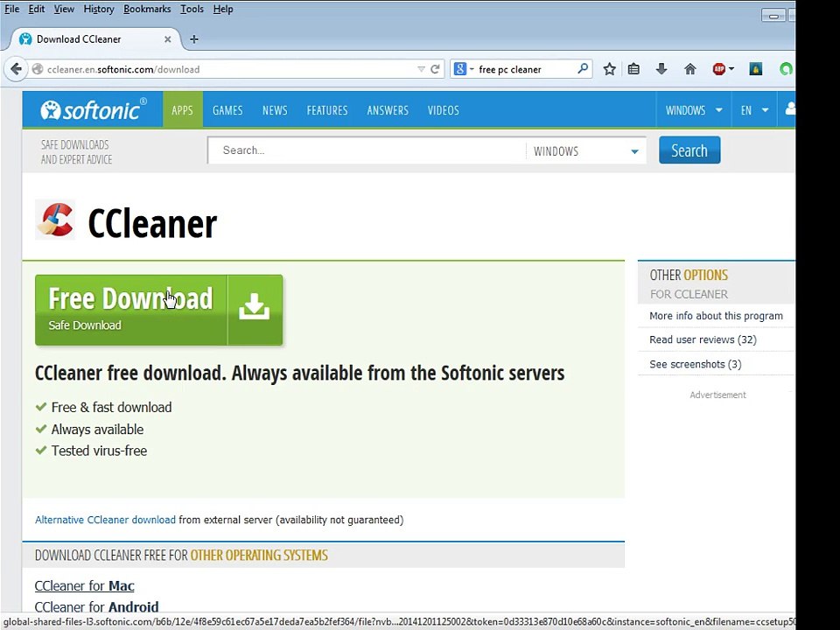Open Adblock Plus dropdown arrow
The image size is (840, 630).
(x=731, y=69)
